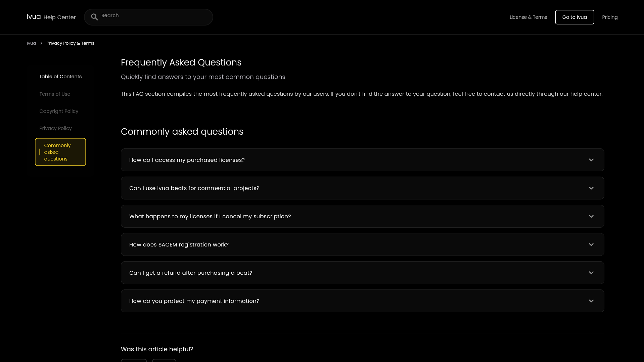Expand "How do I access my purchased licenses?" chevron
The width and height of the screenshot is (644, 362).
pyautogui.click(x=591, y=160)
